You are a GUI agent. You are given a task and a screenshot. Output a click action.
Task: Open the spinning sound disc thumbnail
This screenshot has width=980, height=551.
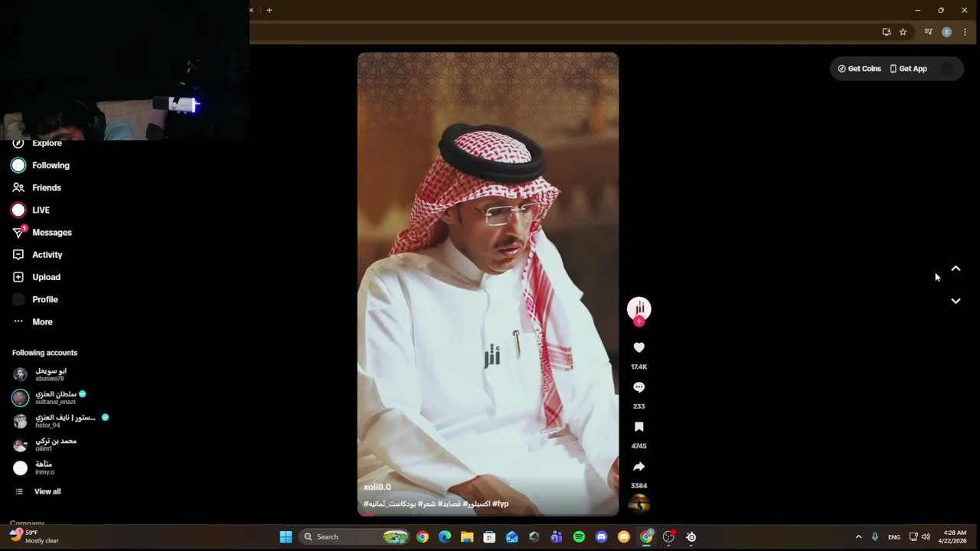[x=639, y=504]
